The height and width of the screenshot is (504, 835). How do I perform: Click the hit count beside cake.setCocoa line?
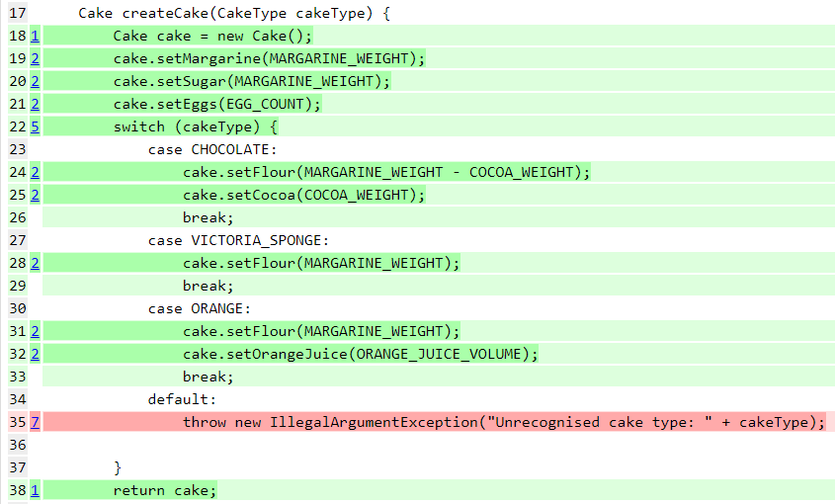point(35,195)
